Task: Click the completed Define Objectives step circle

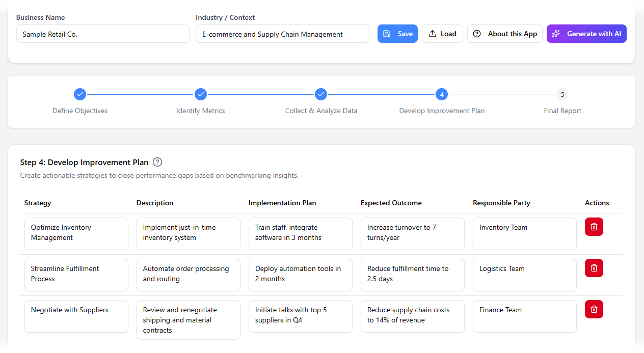Action: tap(80, 94)
